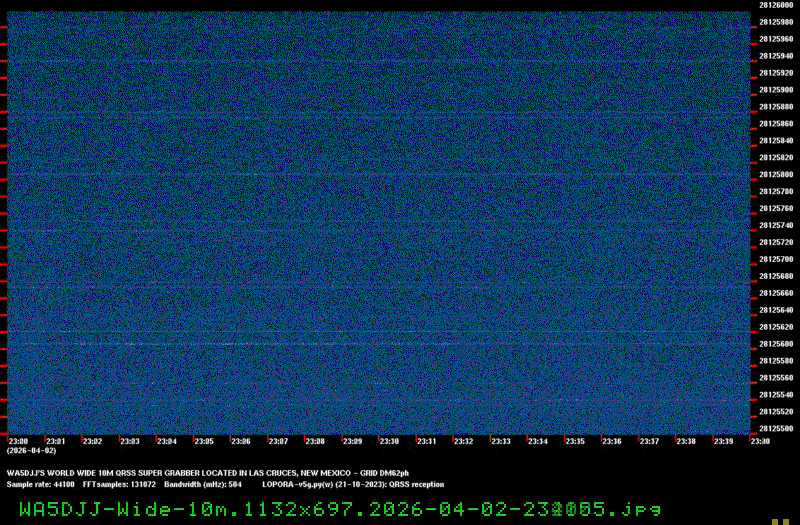Pick the 23:12 time marker

coord(463,441)
